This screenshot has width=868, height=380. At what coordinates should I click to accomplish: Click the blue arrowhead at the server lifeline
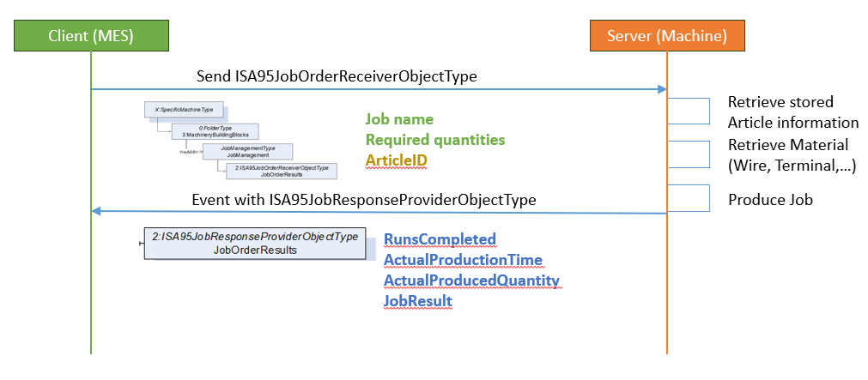[662, 89]
